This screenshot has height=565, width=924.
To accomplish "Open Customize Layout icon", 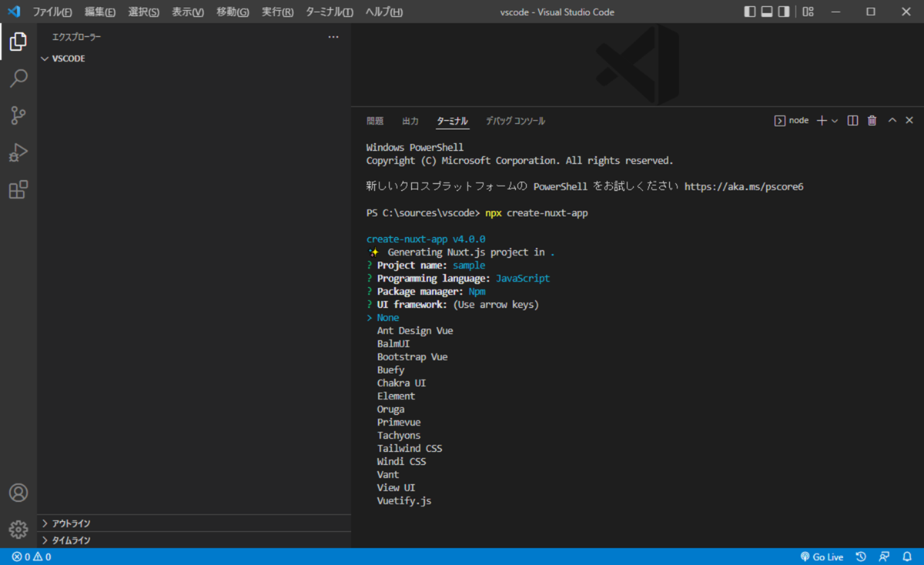I will pos(808,12).
